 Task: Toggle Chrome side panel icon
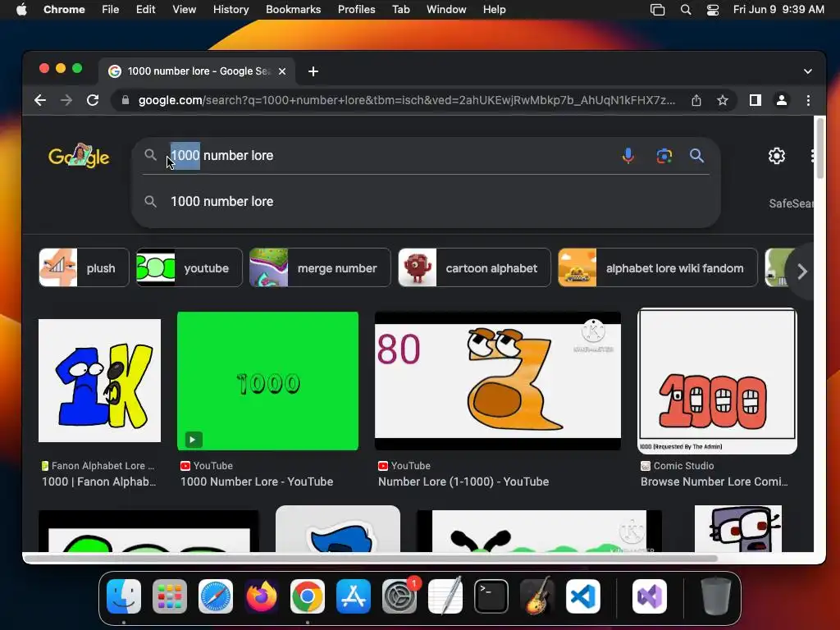point(756,100)
